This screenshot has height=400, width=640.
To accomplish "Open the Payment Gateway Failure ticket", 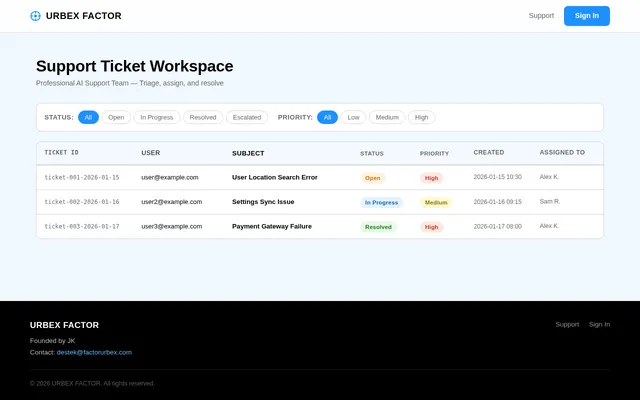I will coord(272,227).
